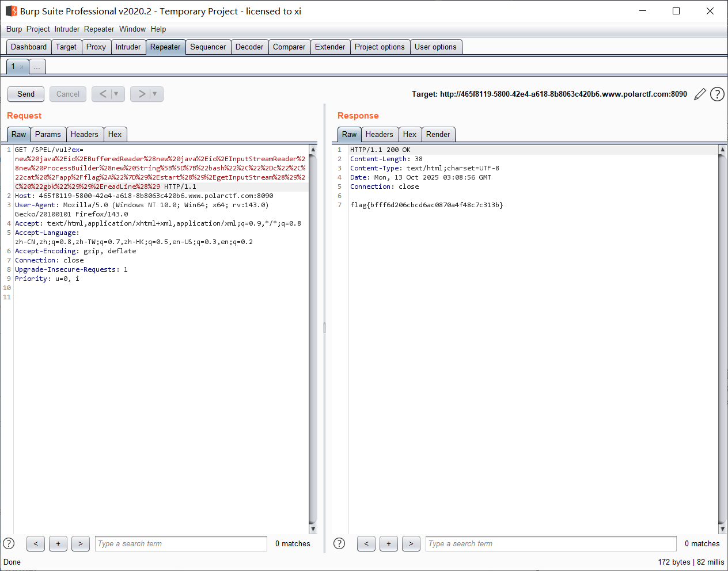This screenshot has width=728, height=571.
Task: Open back history dropdown arrow
Action: click(116, 94)
